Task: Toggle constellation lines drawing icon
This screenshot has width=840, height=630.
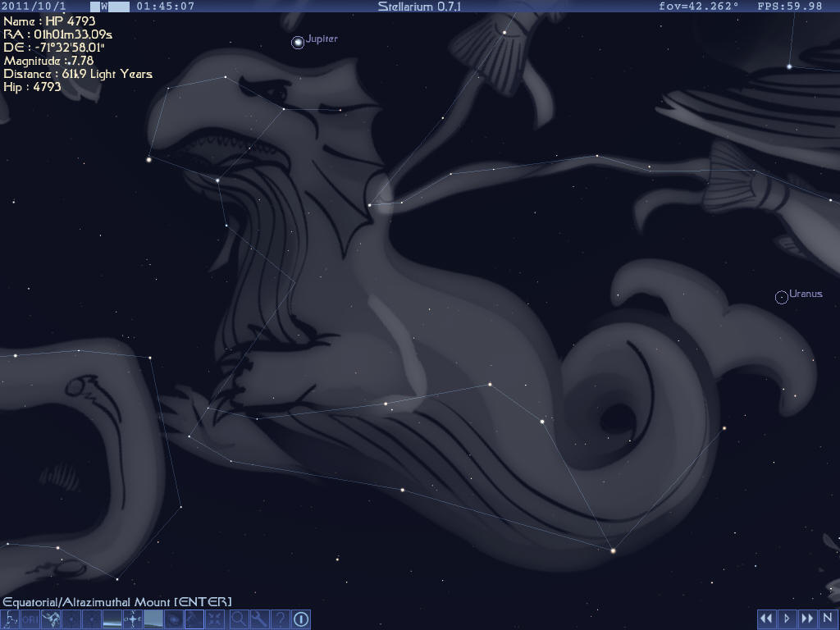Action: click(x=10, y=619)
